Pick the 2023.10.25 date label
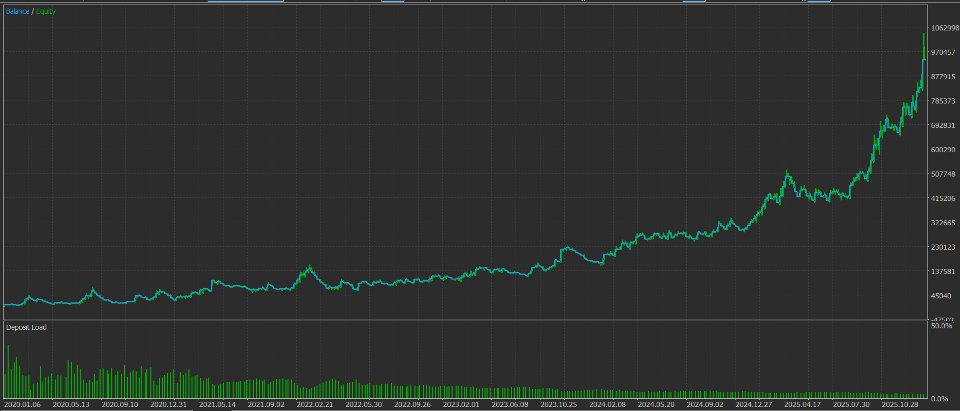 (559, 405)
